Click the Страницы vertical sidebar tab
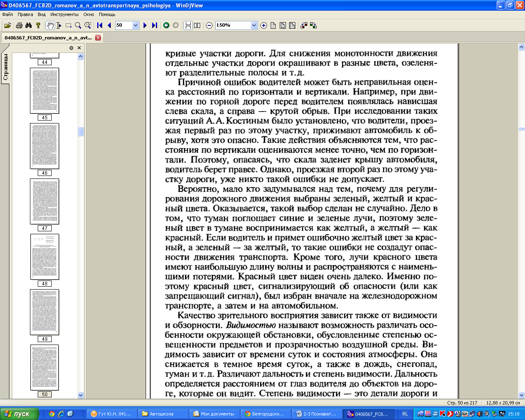The height and width of the screenshot is (420, 525). click(5, 67)
